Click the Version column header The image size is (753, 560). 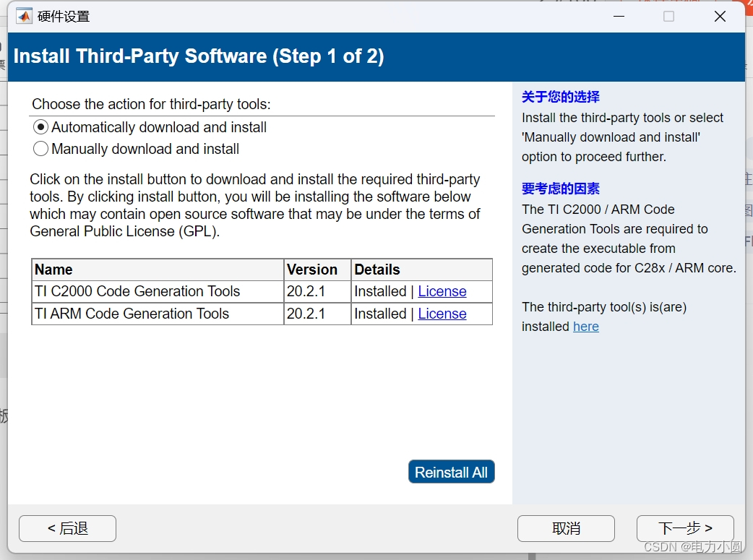coord(317,270)
